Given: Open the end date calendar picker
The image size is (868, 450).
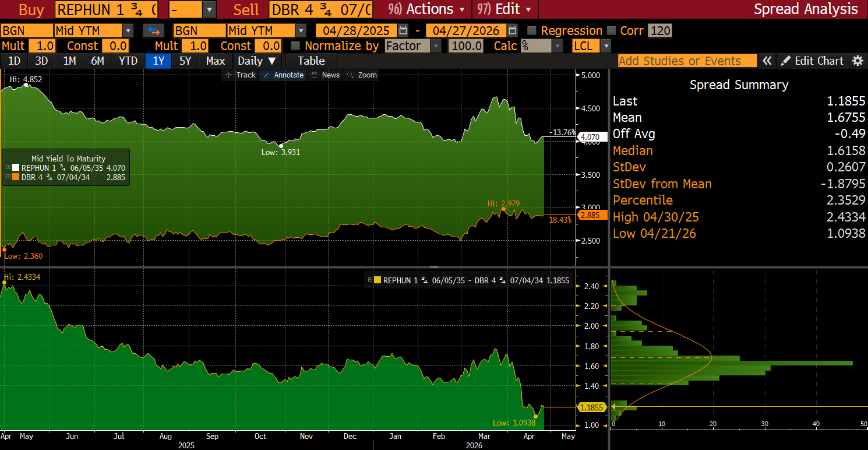Looking at the screenshot, I should point(512,31).
